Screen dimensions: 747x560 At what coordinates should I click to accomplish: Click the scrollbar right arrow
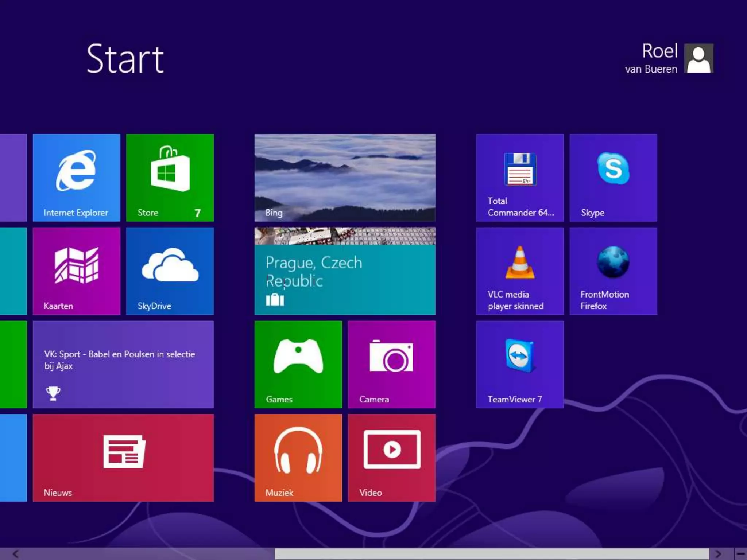coord(718,554)
